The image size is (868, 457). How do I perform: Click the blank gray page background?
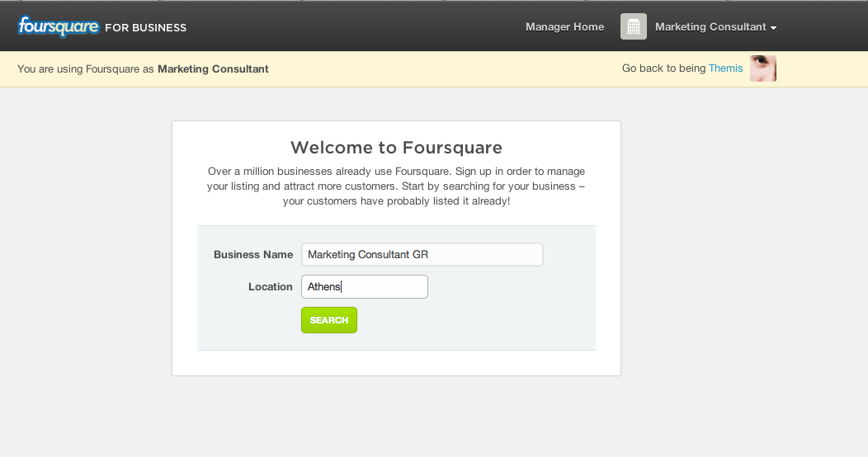[x=743, y=289]
